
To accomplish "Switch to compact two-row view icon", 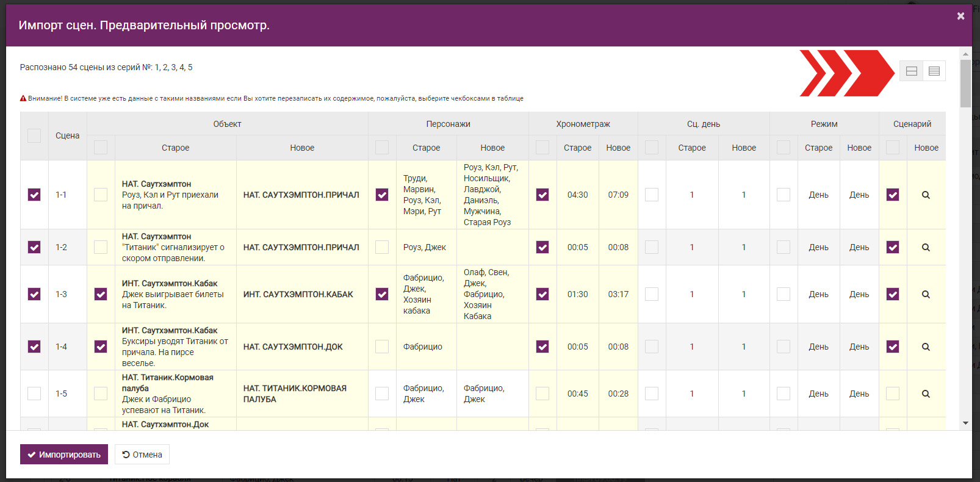I will pos(912,71).
